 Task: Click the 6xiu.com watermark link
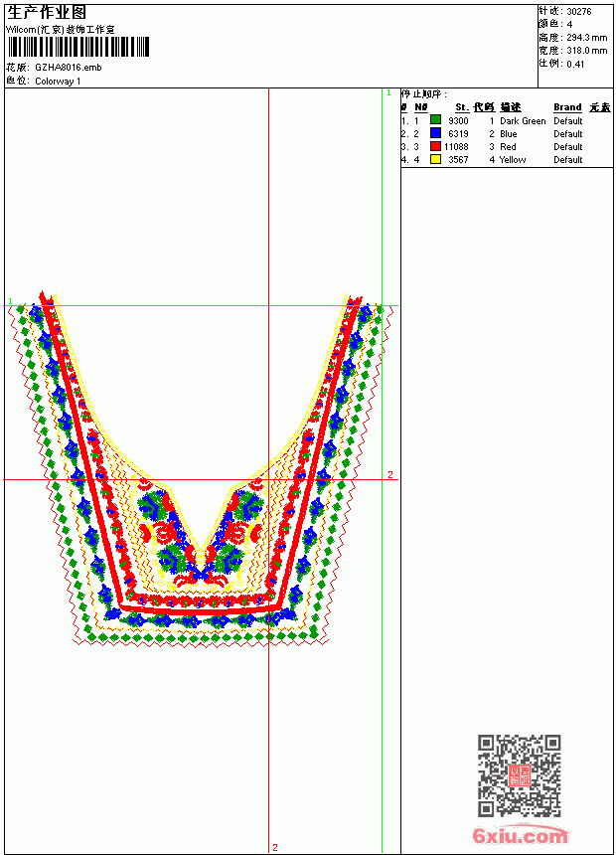point(520,835)
